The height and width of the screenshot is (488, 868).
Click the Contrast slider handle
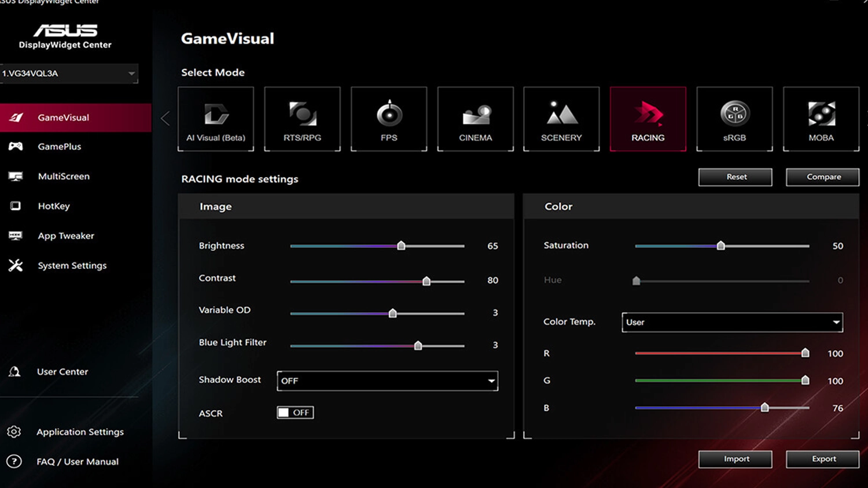(426, 281)
